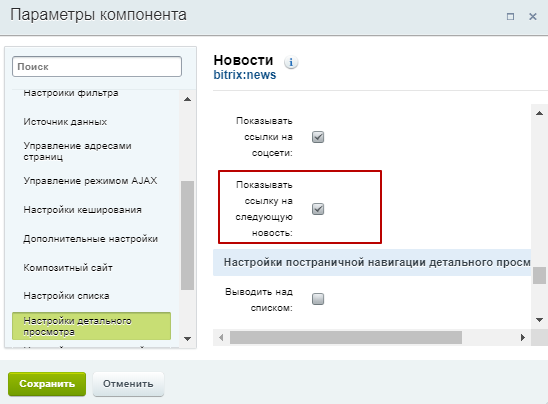Toggle Показывать ссылку на следующую новость checkbox

[318, 209]
